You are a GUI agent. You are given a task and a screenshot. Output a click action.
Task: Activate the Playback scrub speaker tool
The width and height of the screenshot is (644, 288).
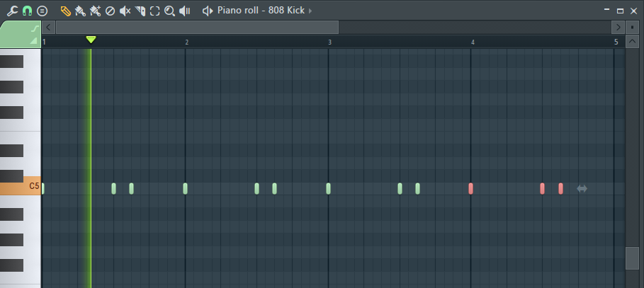[x=185, y=11]
